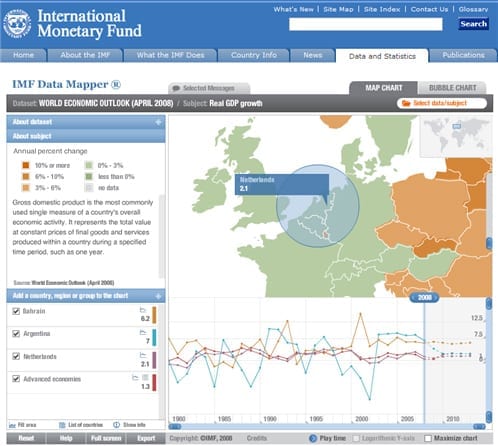The width and height of the screenshot is (498, 446).
Task: Open the Select data/subject dropdown
Action: pos(442,103)
